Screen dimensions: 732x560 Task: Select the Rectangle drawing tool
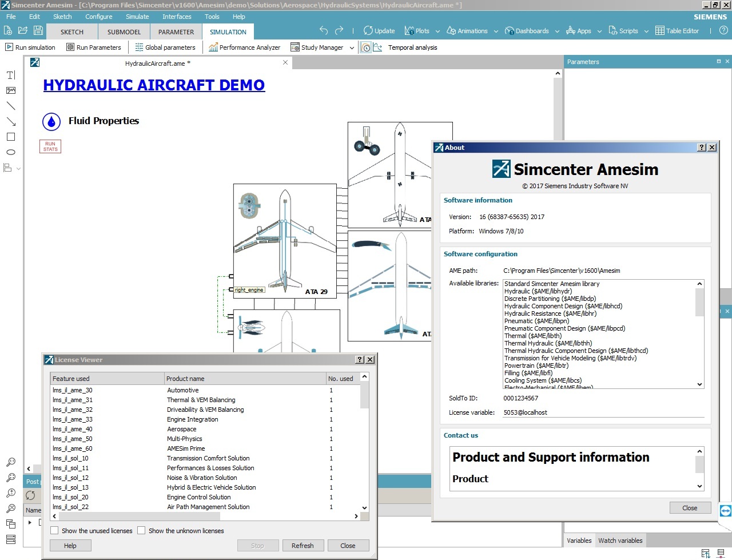point(10,137)
